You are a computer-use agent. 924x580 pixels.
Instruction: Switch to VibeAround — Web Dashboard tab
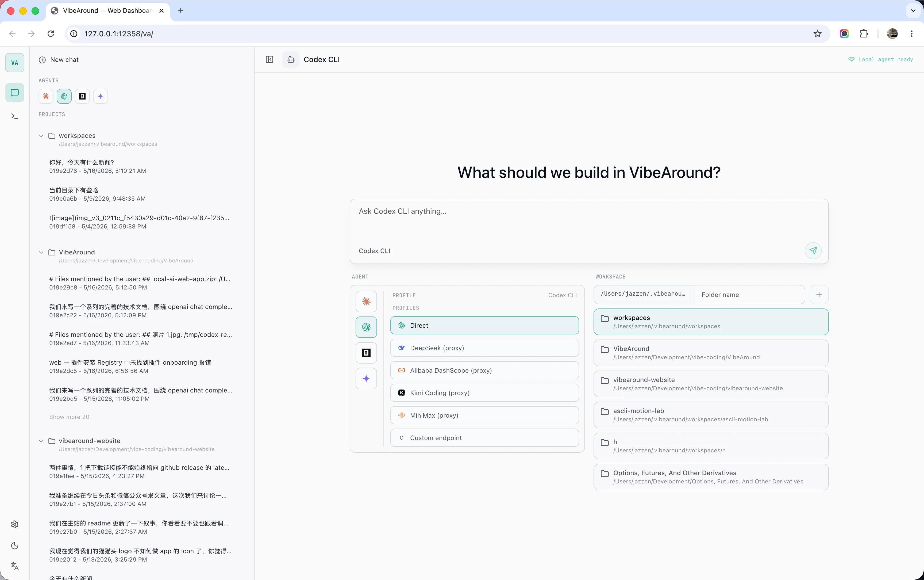pyautogui.click(x=107, y=11)
